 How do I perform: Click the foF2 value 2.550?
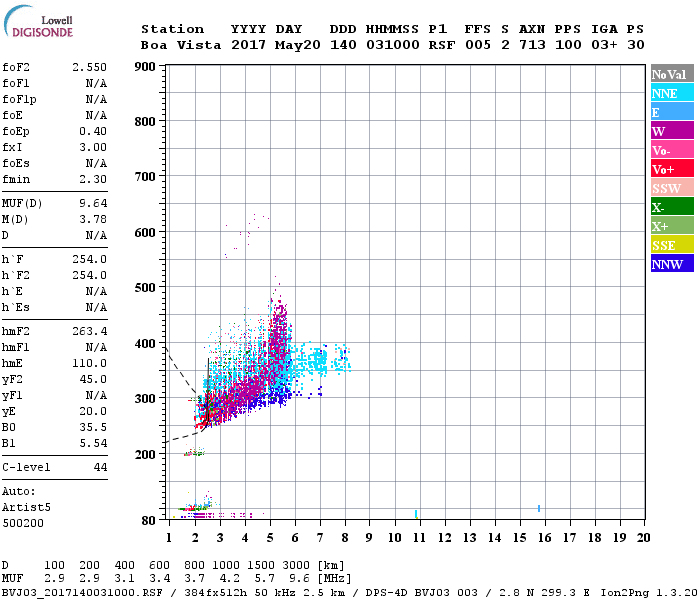point(89,67)
